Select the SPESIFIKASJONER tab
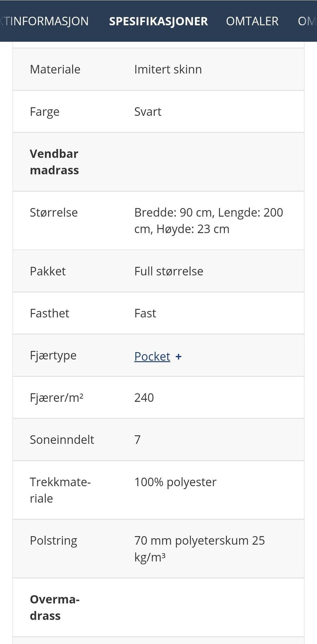Screen dimensions: 317x644 click(158, 21)
